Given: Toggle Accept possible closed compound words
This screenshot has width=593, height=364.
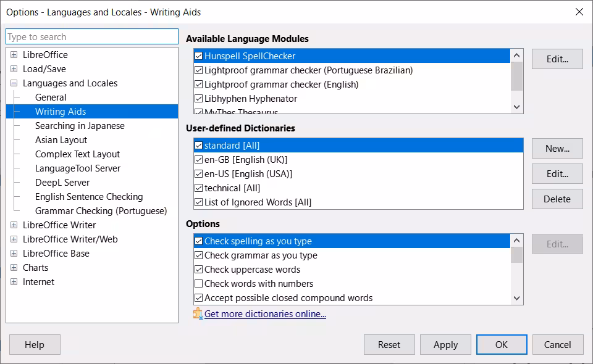Looking at the screenshot, I should point(198,298).
